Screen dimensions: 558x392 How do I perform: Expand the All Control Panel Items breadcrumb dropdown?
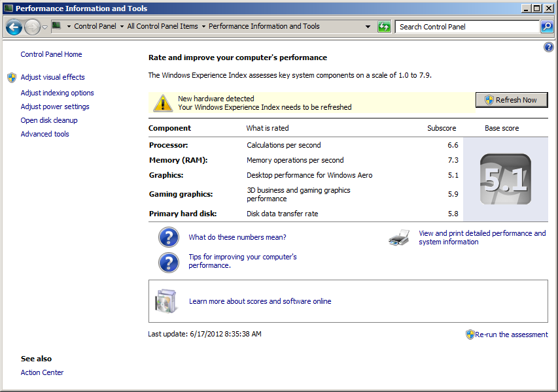point(203,27)
